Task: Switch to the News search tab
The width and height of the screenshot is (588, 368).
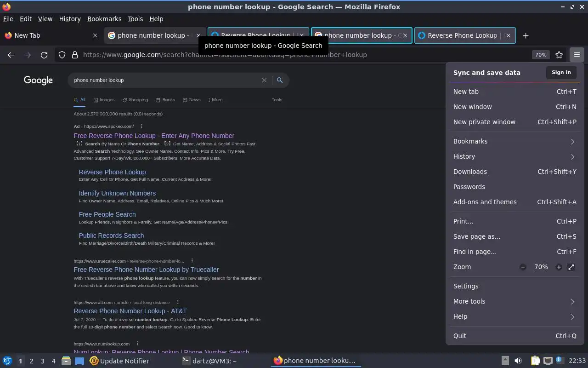Action: click(192, 100)
